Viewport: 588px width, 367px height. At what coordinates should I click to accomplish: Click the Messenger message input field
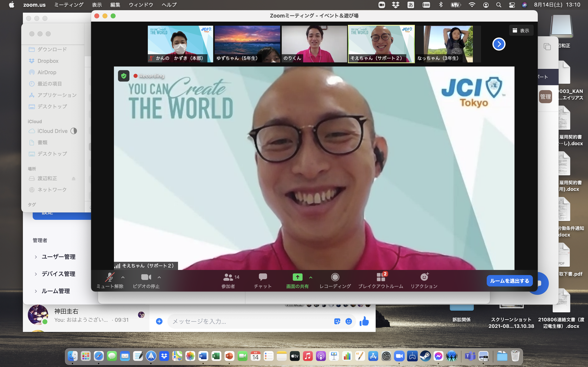tap(250, 321)
